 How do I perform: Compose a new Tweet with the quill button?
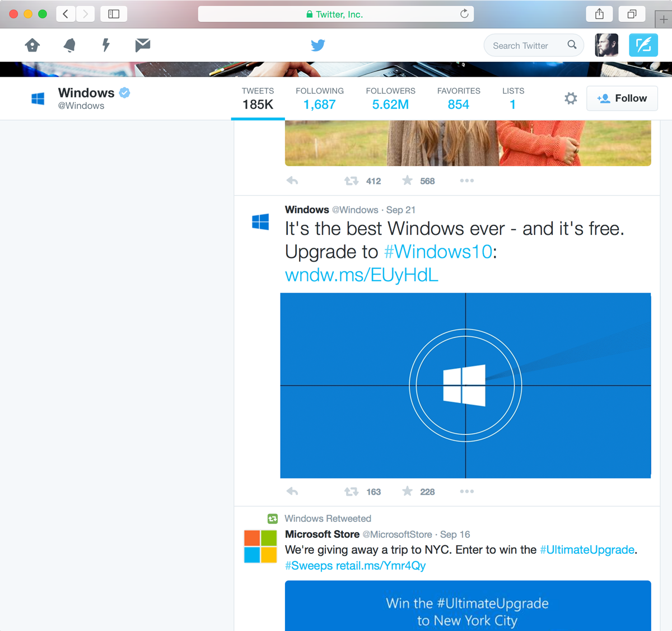(643, 45)
